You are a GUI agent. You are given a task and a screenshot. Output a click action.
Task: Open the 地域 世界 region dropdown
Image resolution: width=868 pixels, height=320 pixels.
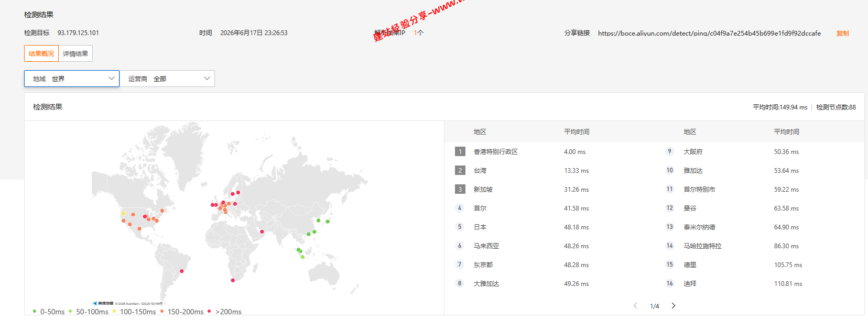[72, 79]
